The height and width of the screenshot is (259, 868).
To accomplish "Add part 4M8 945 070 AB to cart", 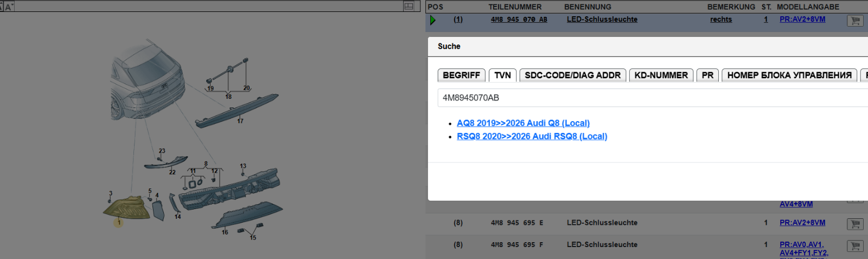I will [x=855, y=21].
